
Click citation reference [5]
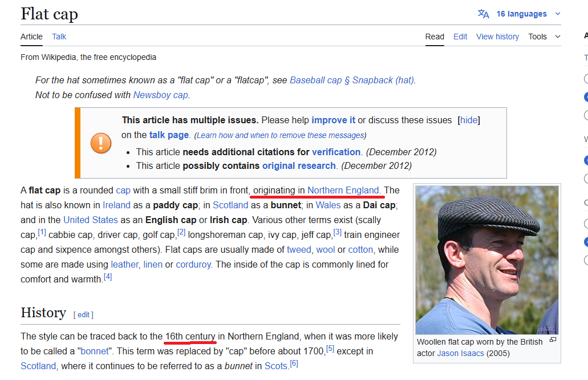click(330, 349)
